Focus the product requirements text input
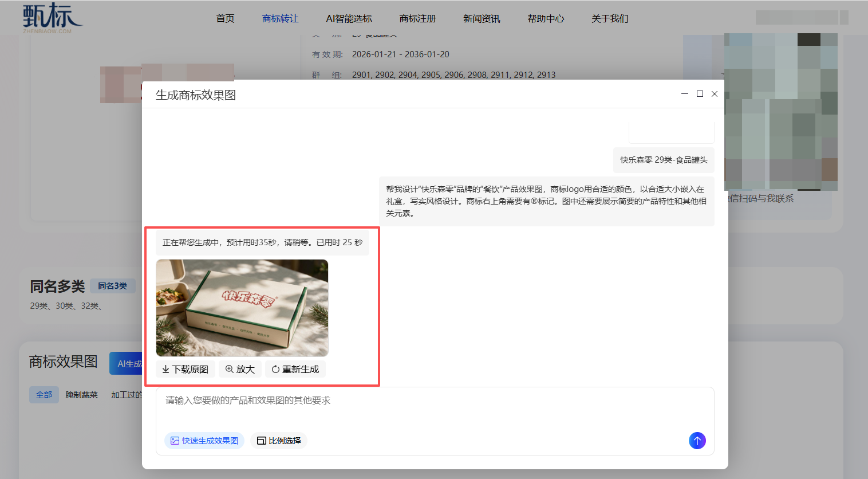The width and height of the screenshot is (868, 479). (x=435, y=409)
